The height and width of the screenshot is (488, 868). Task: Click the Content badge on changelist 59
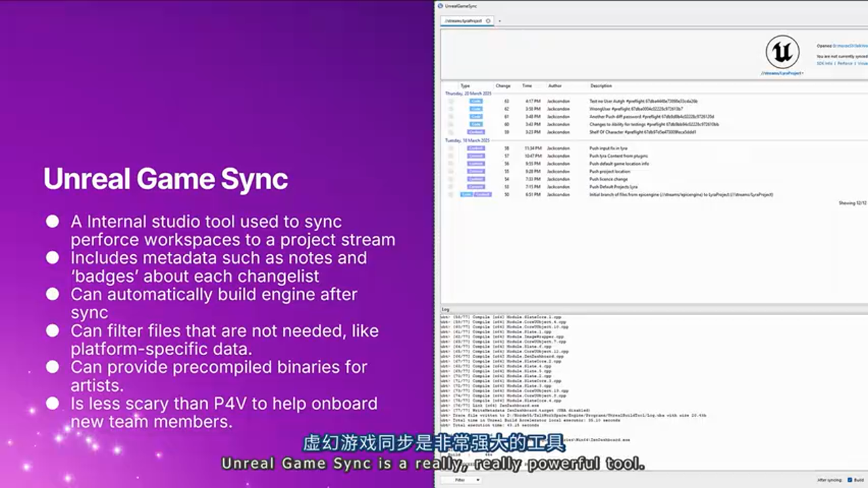tap(476, 132)
